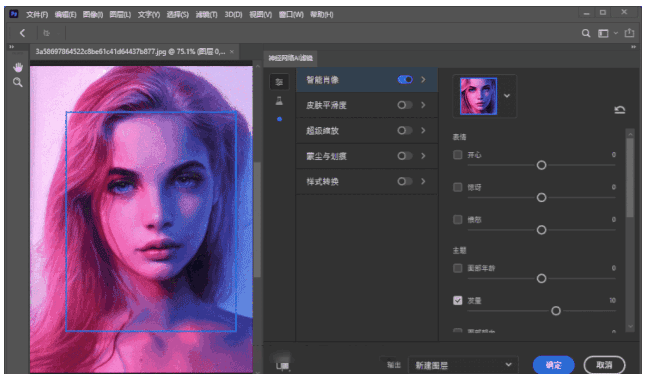Select the 超级缩放 filter row
The width and height of the screenshot is (648, 382).
[367, 131]
